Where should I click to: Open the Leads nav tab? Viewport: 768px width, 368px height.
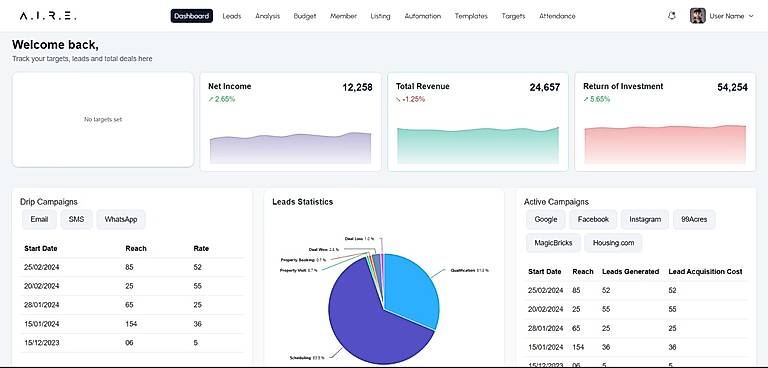(232, 16)
